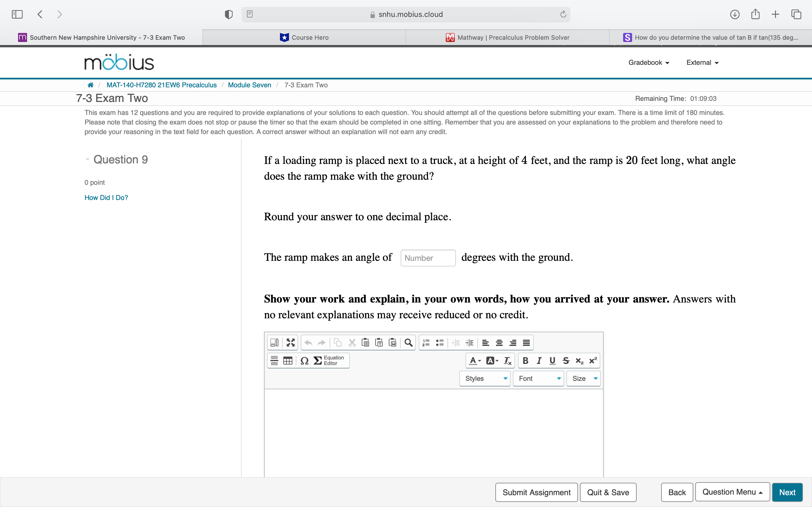The height and width of the screenshot is (507, 812).
Task: Click the How Did I Do link
Action: (106, 197)
